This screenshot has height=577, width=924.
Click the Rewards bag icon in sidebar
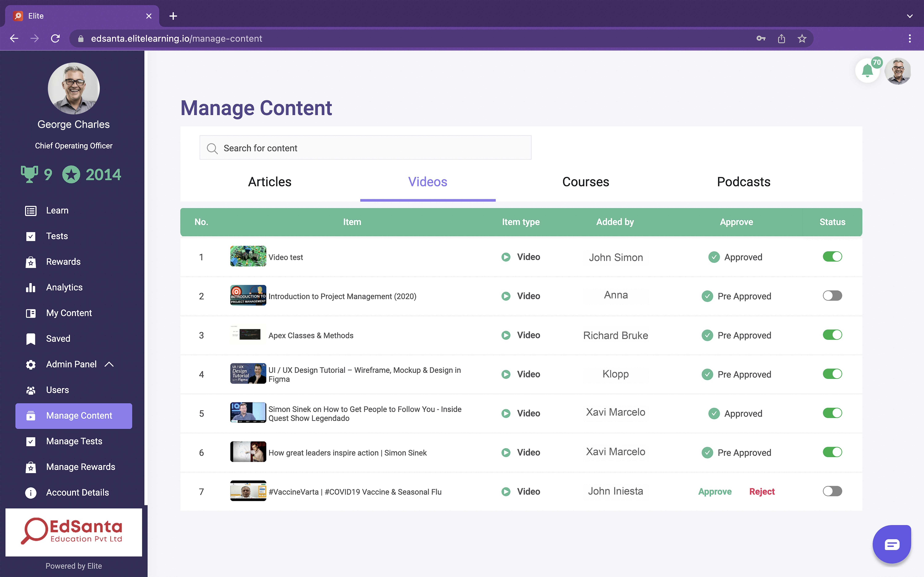tap(30, 262)
